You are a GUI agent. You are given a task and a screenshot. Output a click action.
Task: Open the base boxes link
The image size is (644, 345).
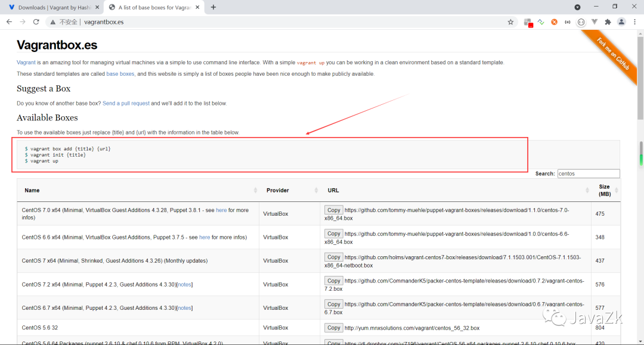click(x=120, y=74)
